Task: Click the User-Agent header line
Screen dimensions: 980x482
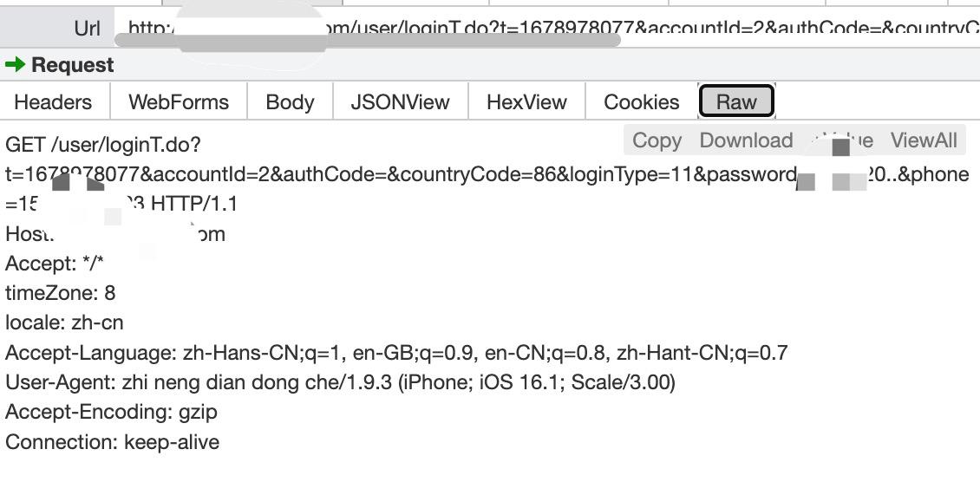Action: point(340,382)
